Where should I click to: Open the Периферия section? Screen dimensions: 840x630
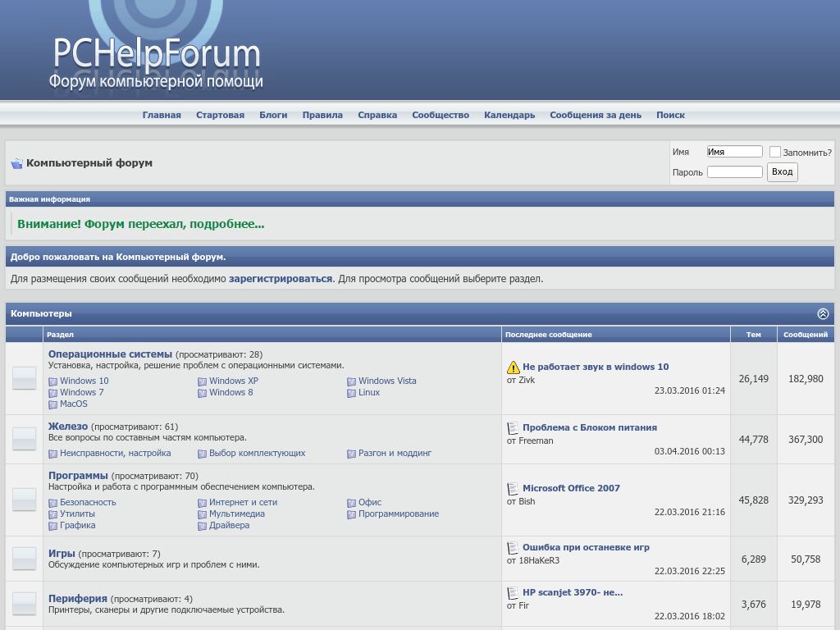78,598
